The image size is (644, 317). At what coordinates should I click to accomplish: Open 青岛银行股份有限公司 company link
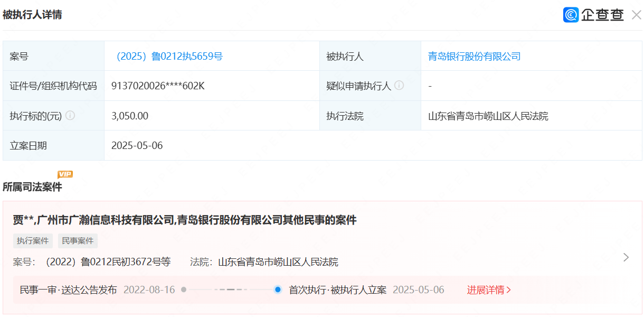pos(474,56)
